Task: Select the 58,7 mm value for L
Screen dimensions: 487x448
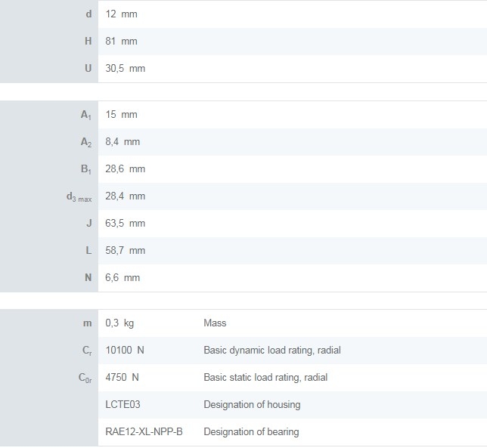Action: 125,251
